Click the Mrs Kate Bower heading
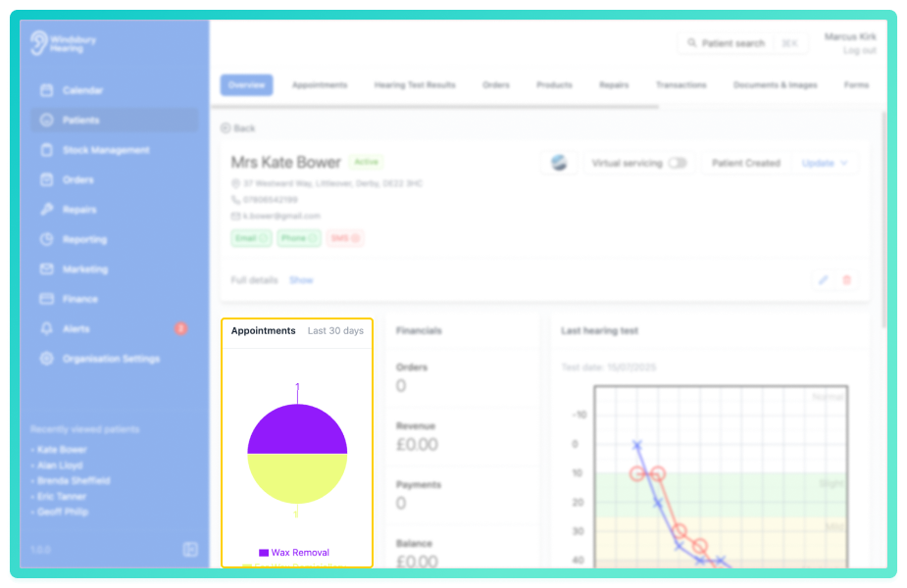This screenshot has width=907, height=588. click(x=285, y=163)
